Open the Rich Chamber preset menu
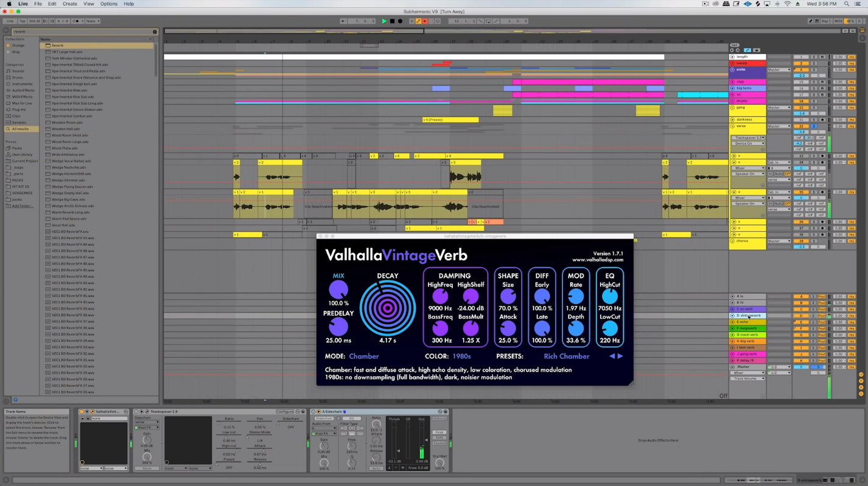This screenshot has width=868, height=486. pos(567,356)
